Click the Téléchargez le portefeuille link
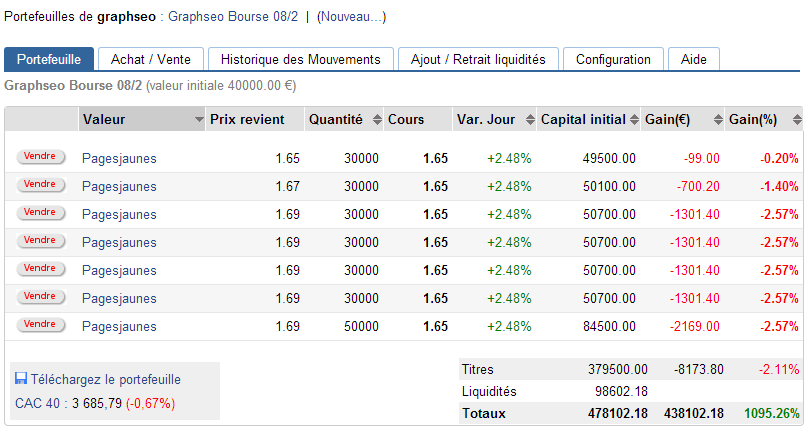 [106, 379]
